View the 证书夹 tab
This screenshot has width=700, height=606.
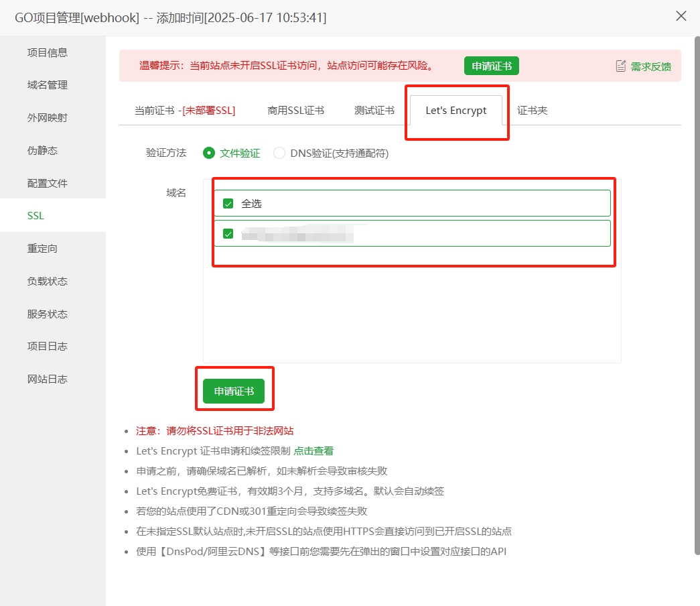(x=533, y=111)
